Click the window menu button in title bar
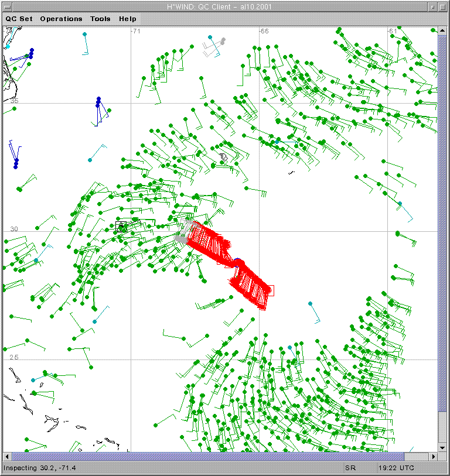The image size is (450, 476). pyautogui.click(x=7, y=6)
